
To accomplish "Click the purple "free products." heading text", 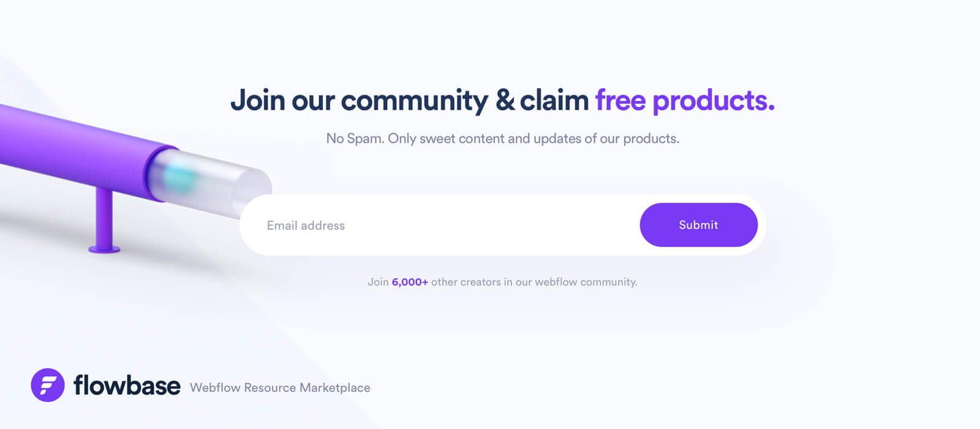I will pos(685,101).
